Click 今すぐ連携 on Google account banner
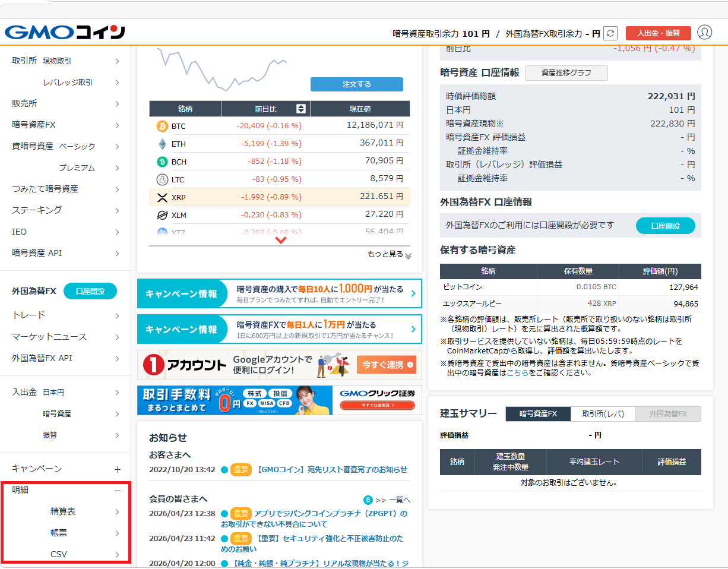Image resolution: width=728 pixels, height=569 pixels. (x=386, y=365)
